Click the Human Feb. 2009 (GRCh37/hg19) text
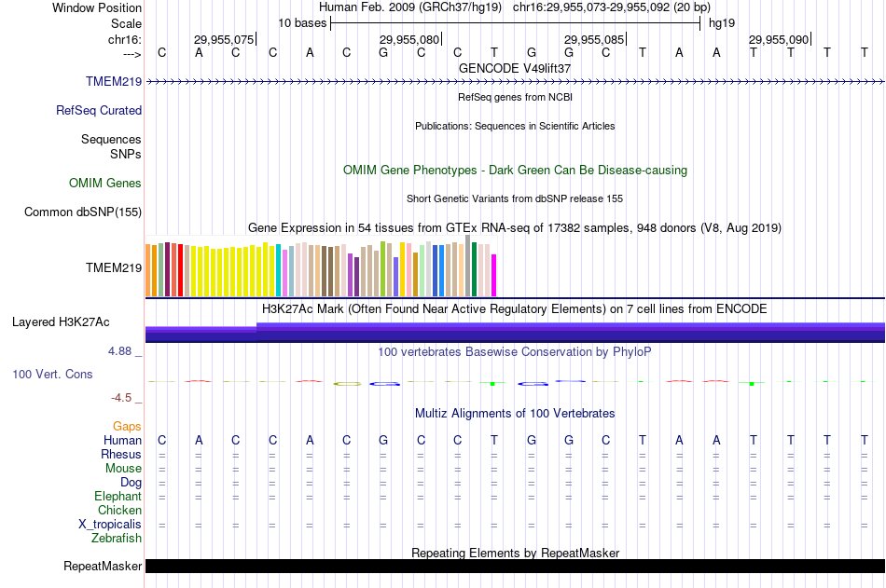Image resolution: width=886 pixels, height=588 pixels. 410,7
